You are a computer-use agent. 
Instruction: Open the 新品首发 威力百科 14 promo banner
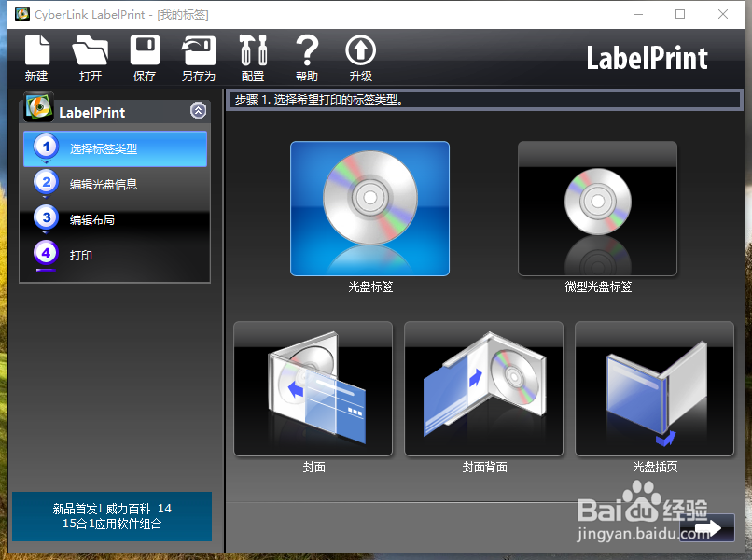(112, 516)
